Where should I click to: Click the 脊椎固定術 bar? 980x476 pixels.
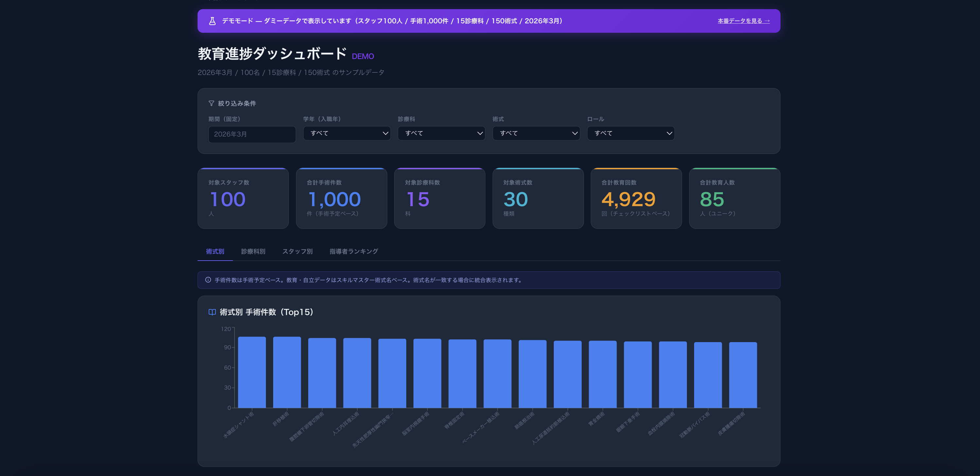coord(462,374)
